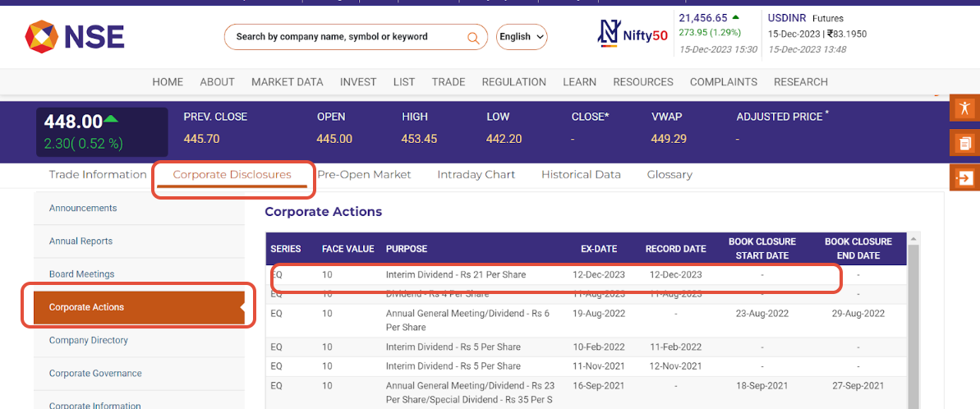Open the COMPLAINTS menu item

click(x=723, y=82)
